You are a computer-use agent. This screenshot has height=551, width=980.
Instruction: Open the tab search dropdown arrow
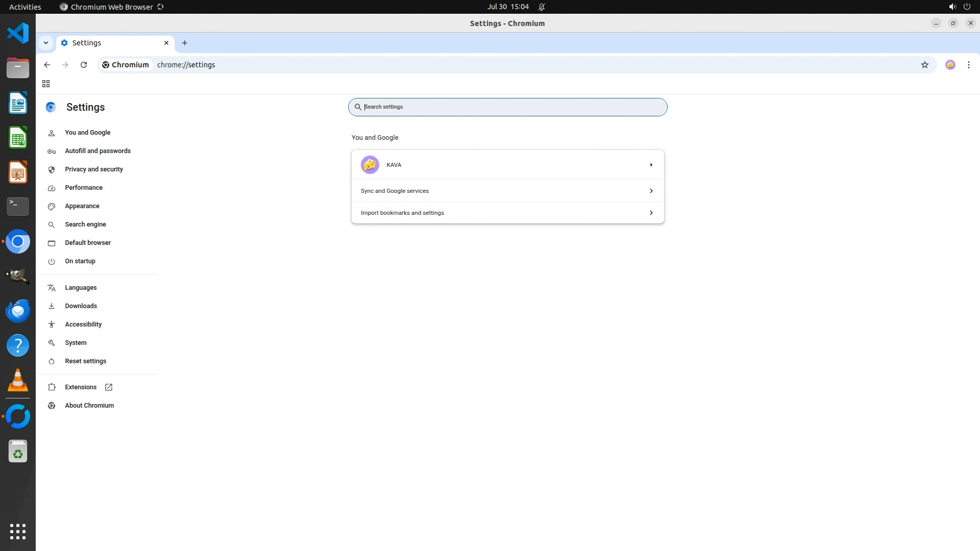click(x=46, y=43)
